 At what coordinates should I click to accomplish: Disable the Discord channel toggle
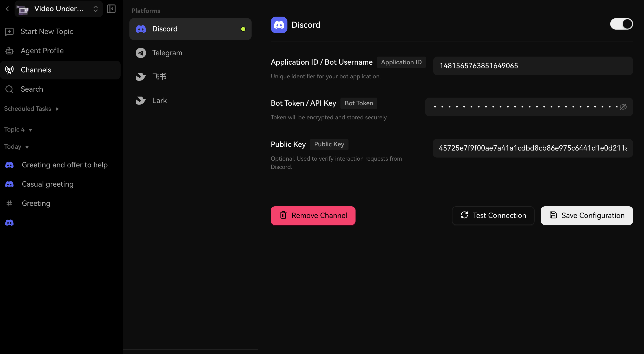tap(621, 24)
